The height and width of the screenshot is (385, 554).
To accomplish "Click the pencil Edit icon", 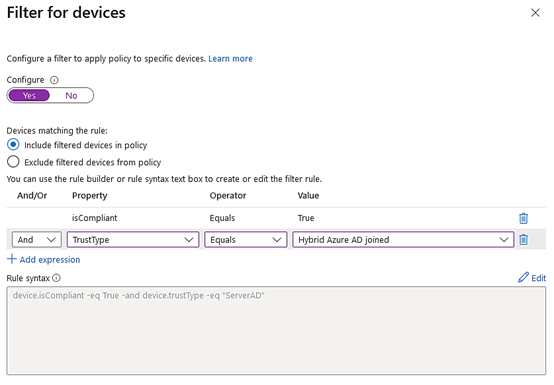I will (x=523, y=277).
